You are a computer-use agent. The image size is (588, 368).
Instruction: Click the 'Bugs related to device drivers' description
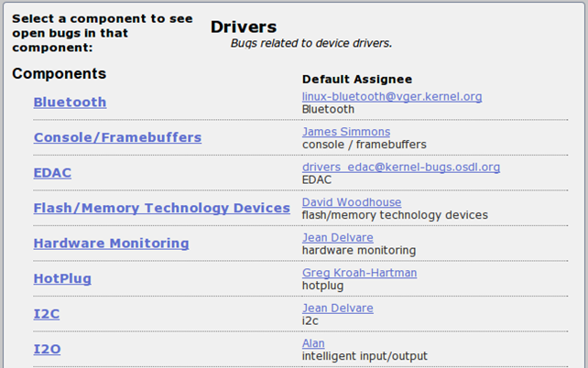[x=310, y=43]
